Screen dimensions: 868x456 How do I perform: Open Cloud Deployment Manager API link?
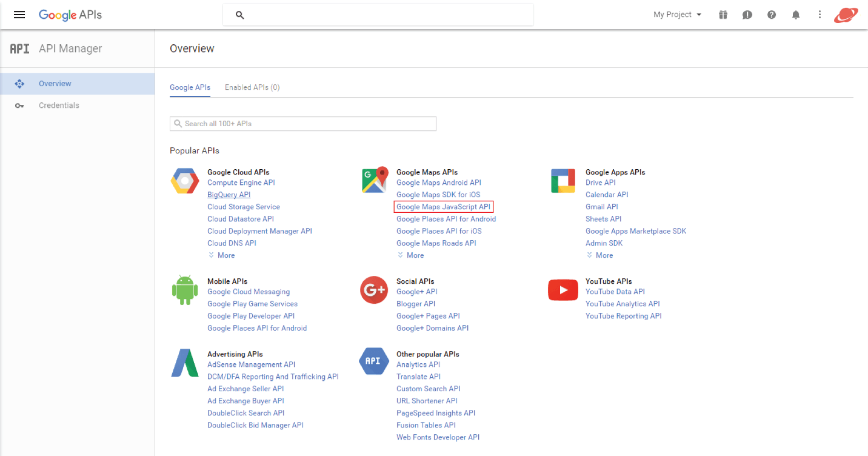click(x=260, y=231)
